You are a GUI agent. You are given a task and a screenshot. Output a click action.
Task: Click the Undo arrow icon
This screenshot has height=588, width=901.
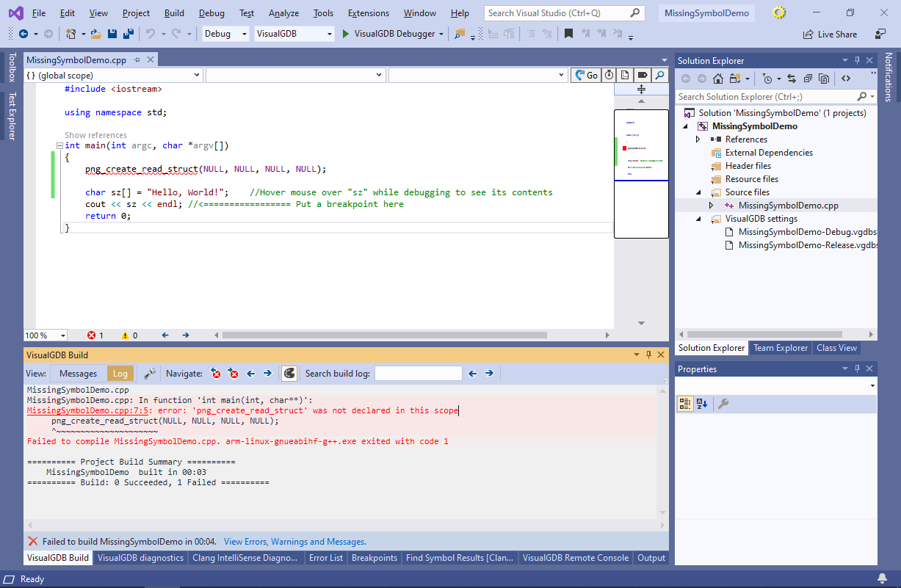tap(150, 34)
